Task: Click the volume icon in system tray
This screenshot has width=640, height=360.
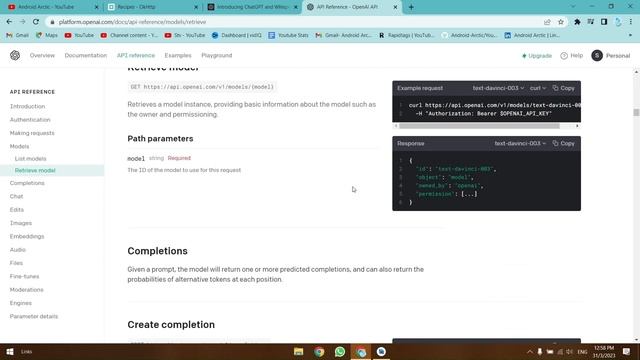Action: [569, 352]
